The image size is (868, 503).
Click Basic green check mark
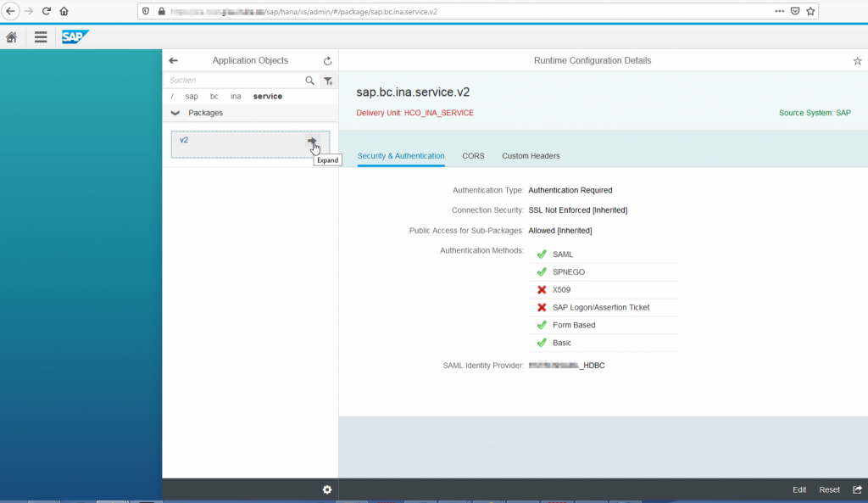pyautogui.click(x=542, y=343)
